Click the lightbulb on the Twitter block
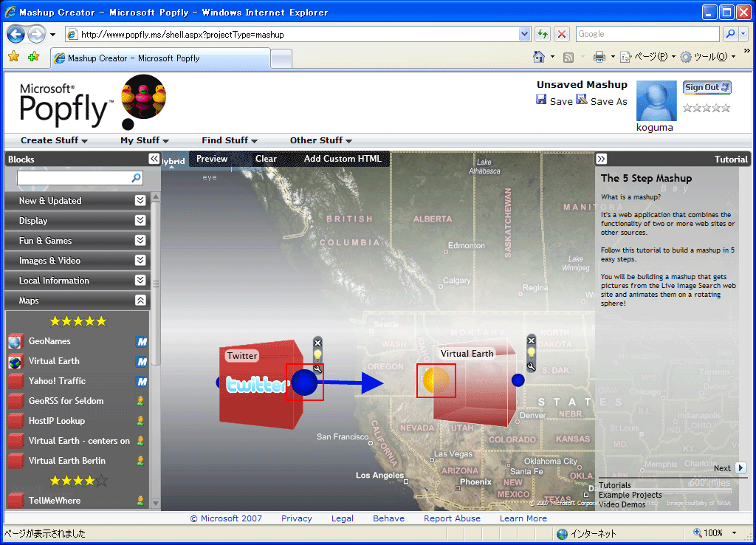Viewport: 756px width, 545px height. (317, 355)
